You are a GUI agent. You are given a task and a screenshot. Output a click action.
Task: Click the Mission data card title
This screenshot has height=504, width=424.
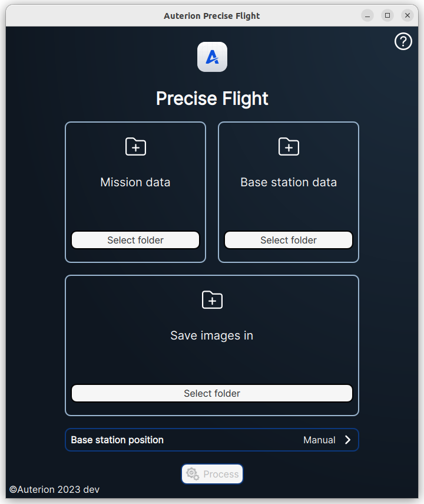(x=135, y=182)
